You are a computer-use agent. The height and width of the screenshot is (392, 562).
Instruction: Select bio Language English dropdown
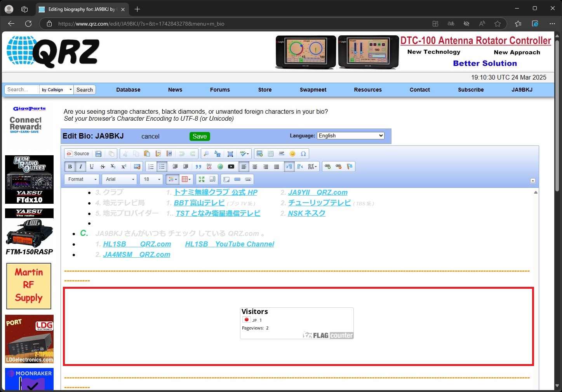click(351, 136)
